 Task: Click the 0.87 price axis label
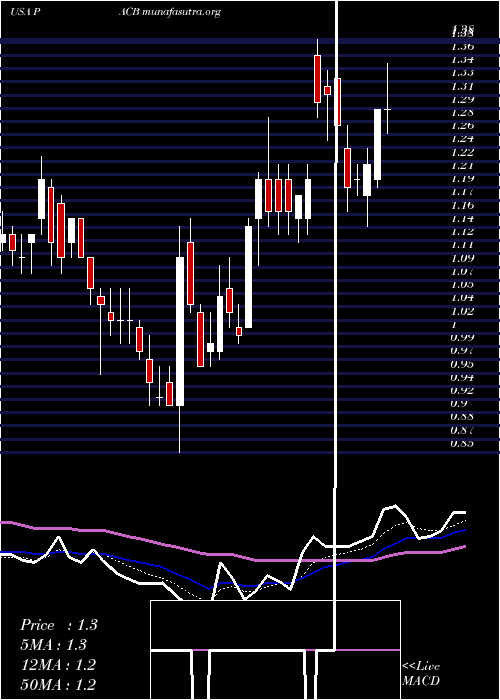[x=462, y=430]
